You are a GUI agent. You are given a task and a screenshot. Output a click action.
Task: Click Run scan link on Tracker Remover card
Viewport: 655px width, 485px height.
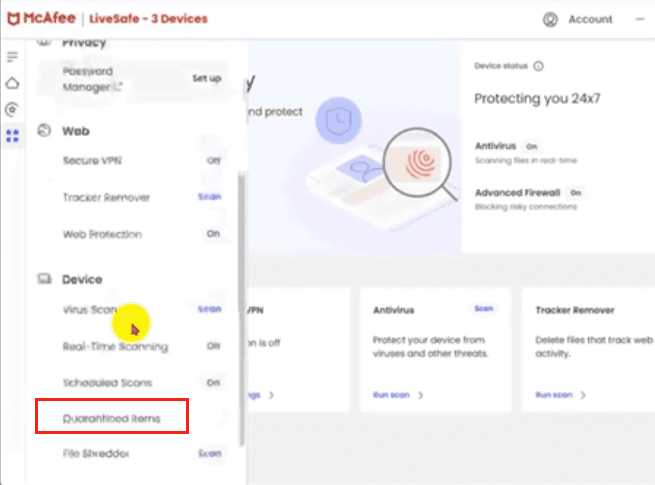pyautogui.click(x=553, y=395)
